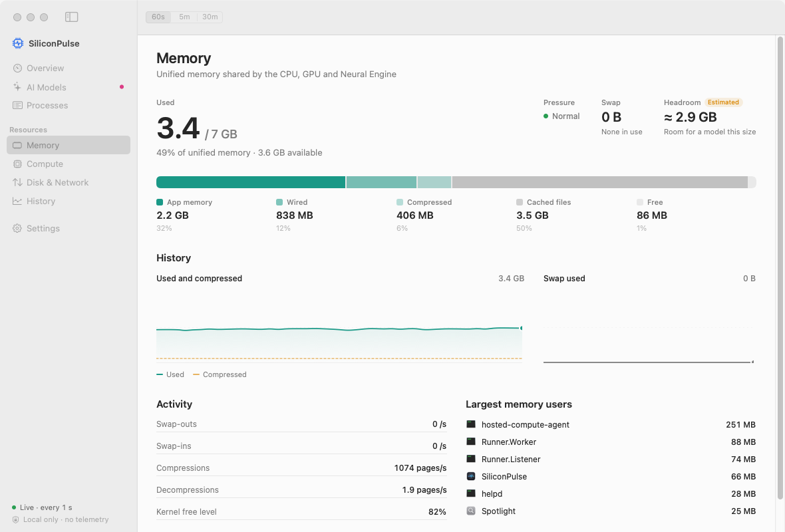Click the SiliconPulse app icon in memory users
785x532 pixels.
click(x=471, y=476)
